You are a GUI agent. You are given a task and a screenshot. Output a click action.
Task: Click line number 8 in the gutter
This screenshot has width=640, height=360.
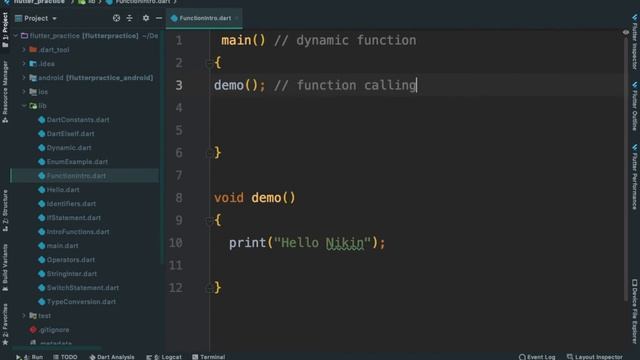[179, 198]
